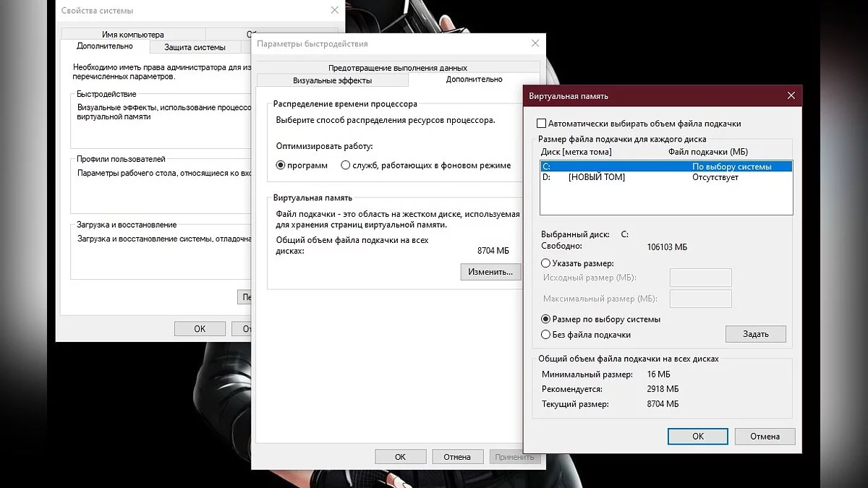The width and height of the screenshot is (868, 488).
Task: Click the Изменить... button
Action: pyautogui.click(x=490, y=272)
